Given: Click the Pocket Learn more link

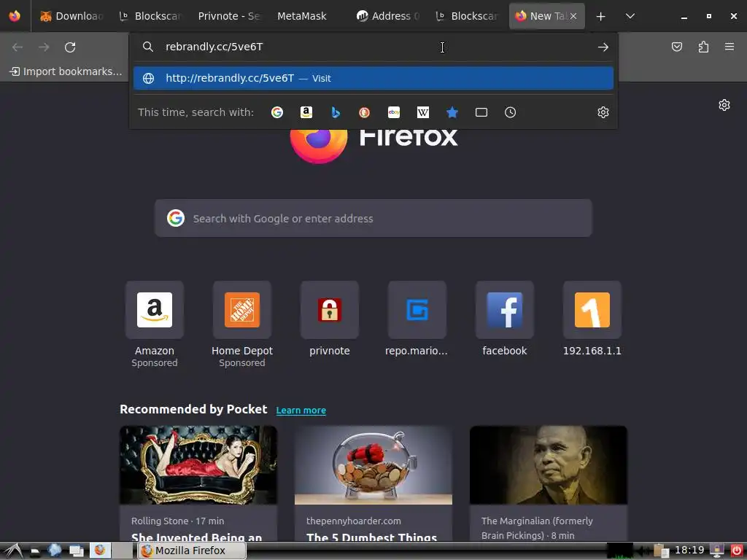Looking at the screenshot, I should 301,410.
